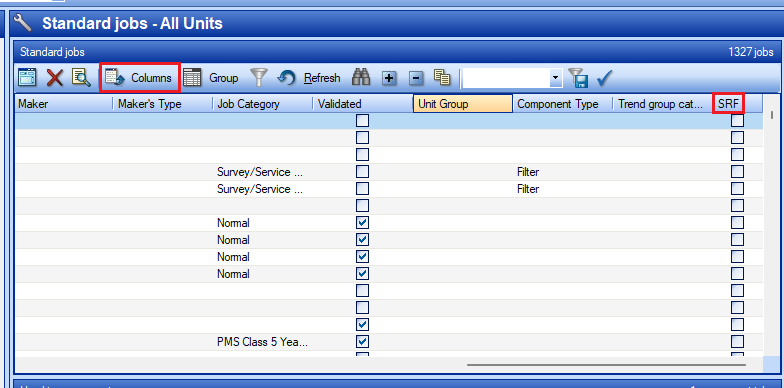The width and height of the screenshot is (784, 388).
Task: Expand all rows with plus icon
Action: [389, 78]
